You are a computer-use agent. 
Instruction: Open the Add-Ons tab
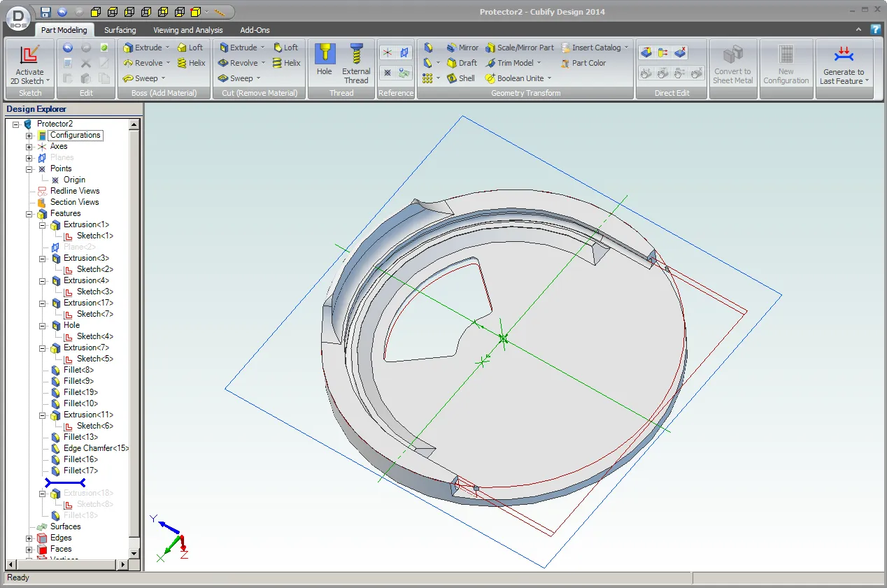pyautogui.click(x=255, y=30)
